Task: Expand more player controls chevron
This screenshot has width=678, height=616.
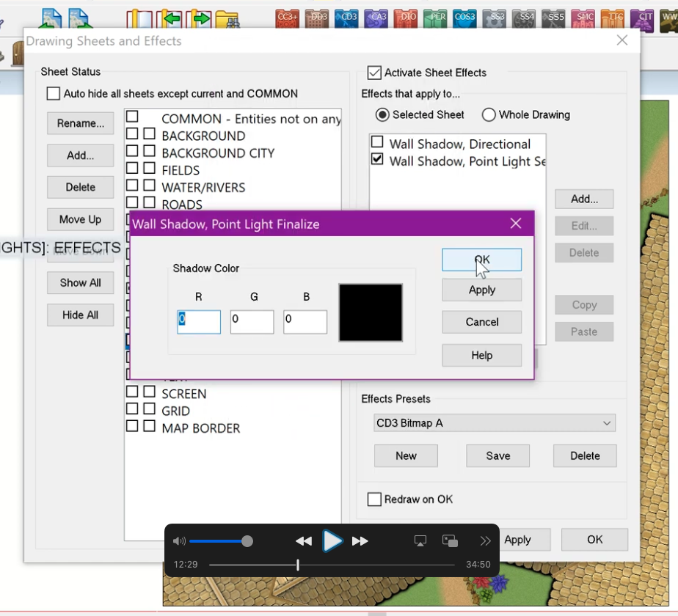Action: [485, 541]
